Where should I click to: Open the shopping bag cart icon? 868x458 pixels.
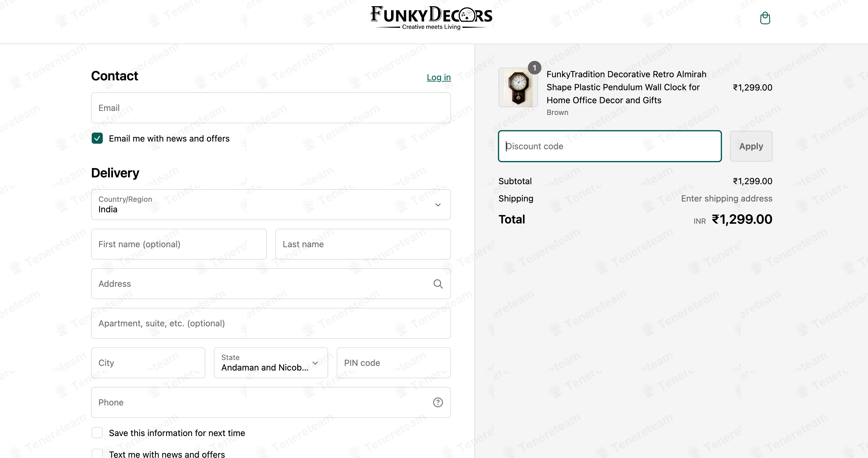click(x=765, y=18)
